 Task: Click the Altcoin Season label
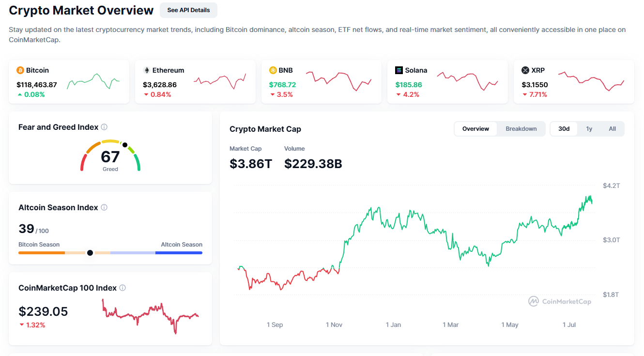tap(182, 245)
